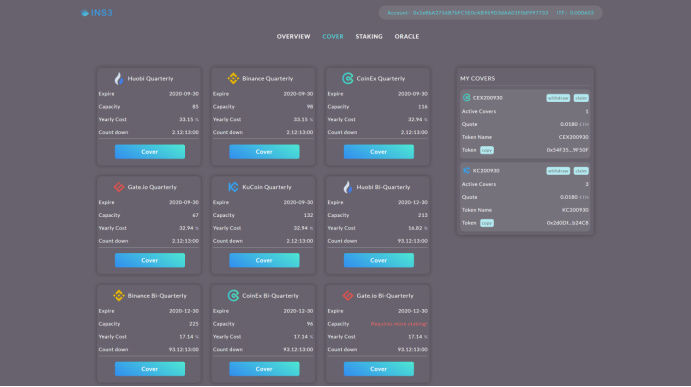Image resolution: width=691 pixels, height=387 pixels.
Task: Copy the KC200930 token address
Action: [x=487, y=223]
